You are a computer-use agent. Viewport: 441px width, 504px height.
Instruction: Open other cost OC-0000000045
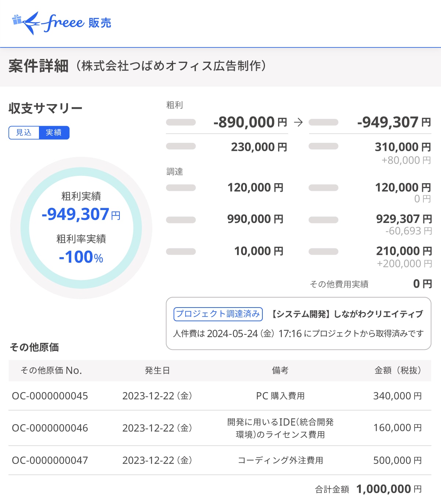[50, 396]
